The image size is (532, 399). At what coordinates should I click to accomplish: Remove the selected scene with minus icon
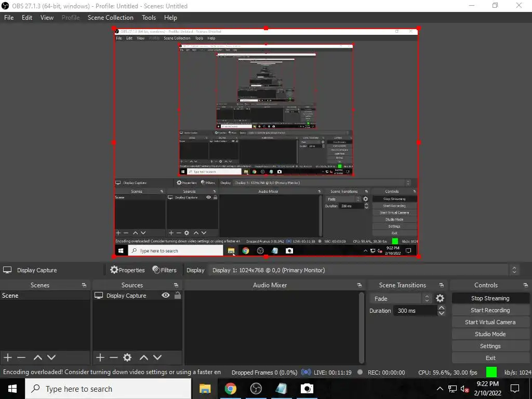(x=21, y=357)
